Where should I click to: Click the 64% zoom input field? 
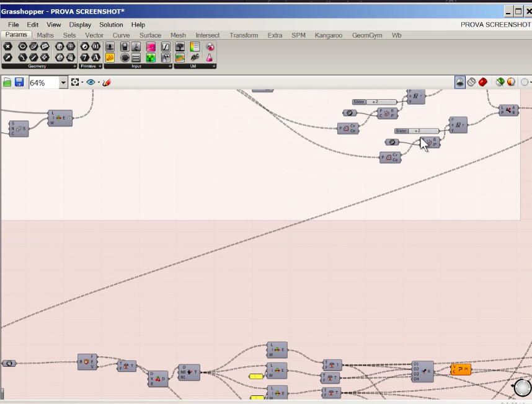click(x=43, y=82)
